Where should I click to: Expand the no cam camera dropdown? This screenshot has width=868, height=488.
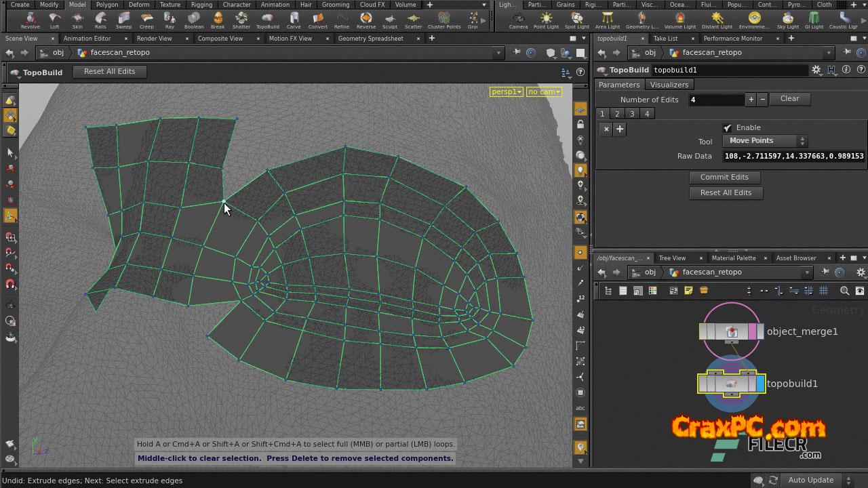(x=544, y=91)
